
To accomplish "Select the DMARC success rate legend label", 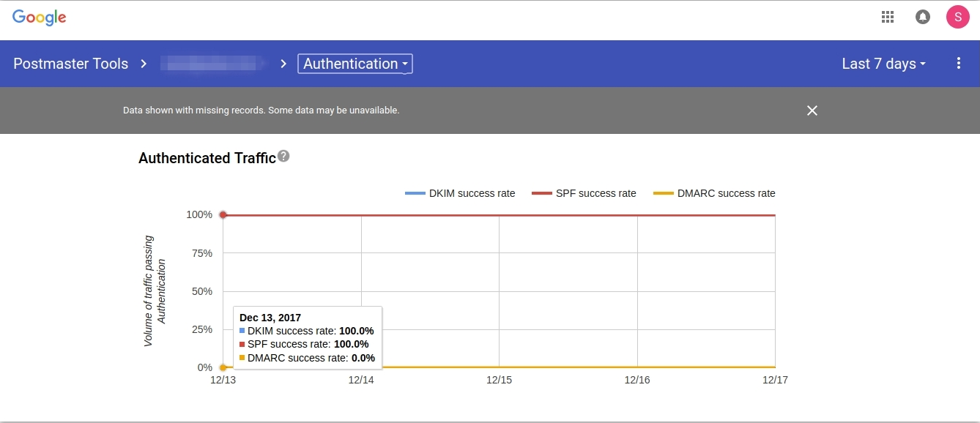I will [725, 194].
